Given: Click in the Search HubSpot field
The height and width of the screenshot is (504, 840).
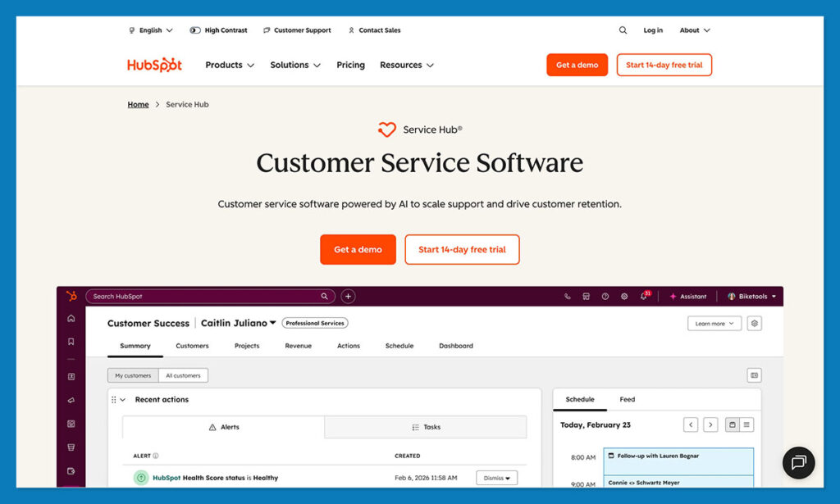Looking at the screenshot, I should pos(210,297).
